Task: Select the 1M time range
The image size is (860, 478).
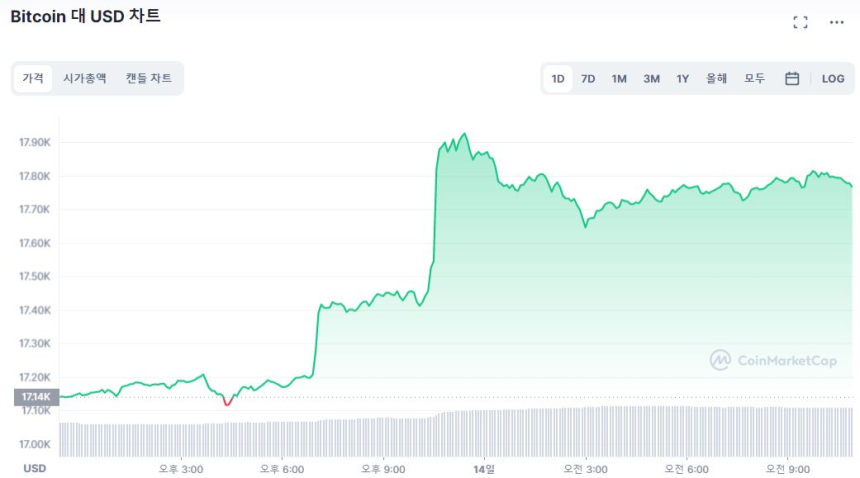Action: (619, 79)
